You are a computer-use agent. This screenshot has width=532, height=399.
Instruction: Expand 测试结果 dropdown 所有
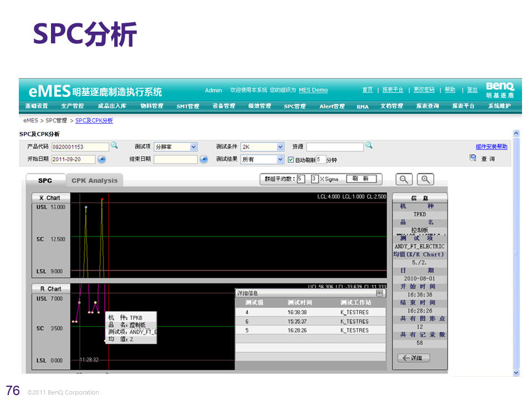click(x=280, y=160)
